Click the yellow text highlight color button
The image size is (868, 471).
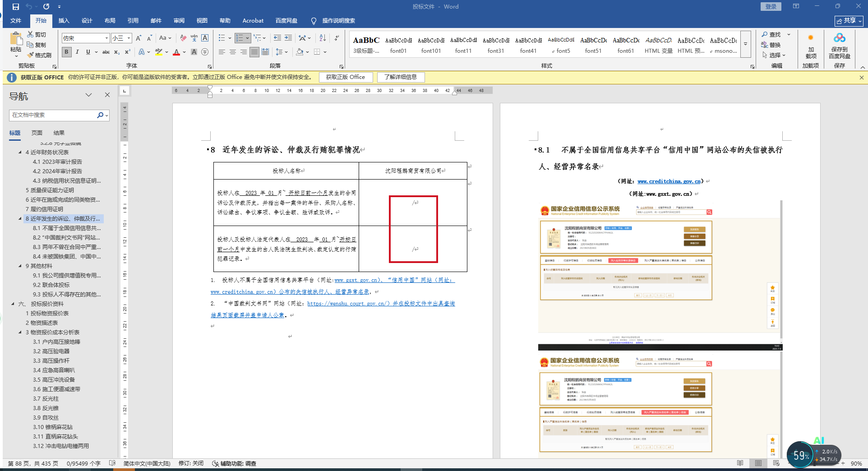[158, 52]
